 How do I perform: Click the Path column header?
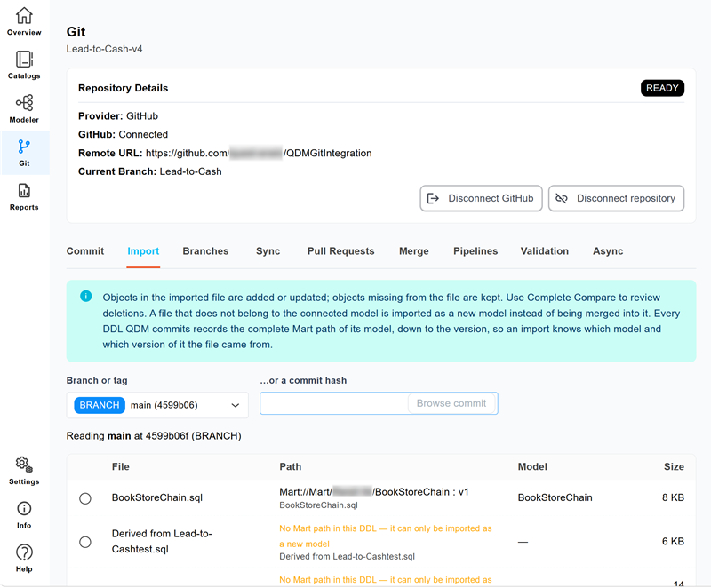tap(291, 466)
